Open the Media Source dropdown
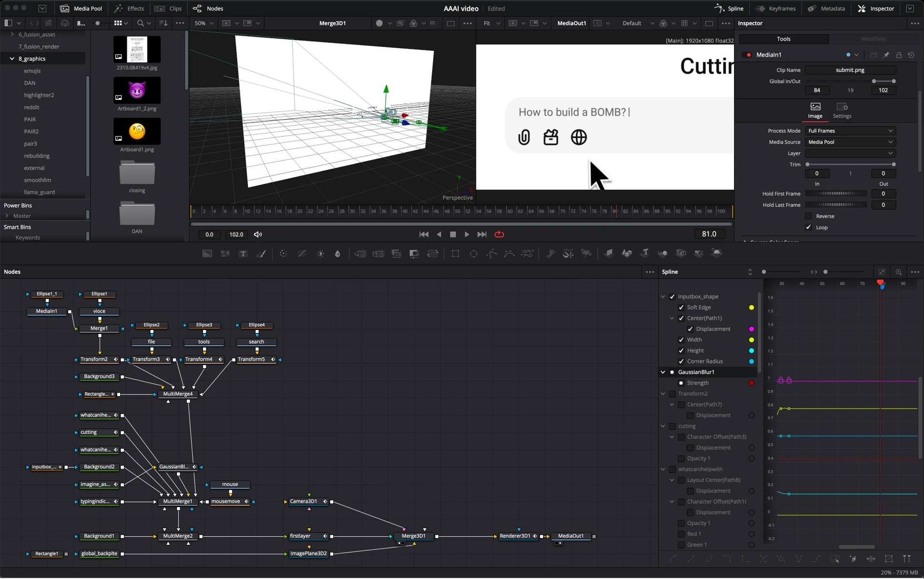Image resolution: width=924 pixels, height=579 pixels. 850,142
